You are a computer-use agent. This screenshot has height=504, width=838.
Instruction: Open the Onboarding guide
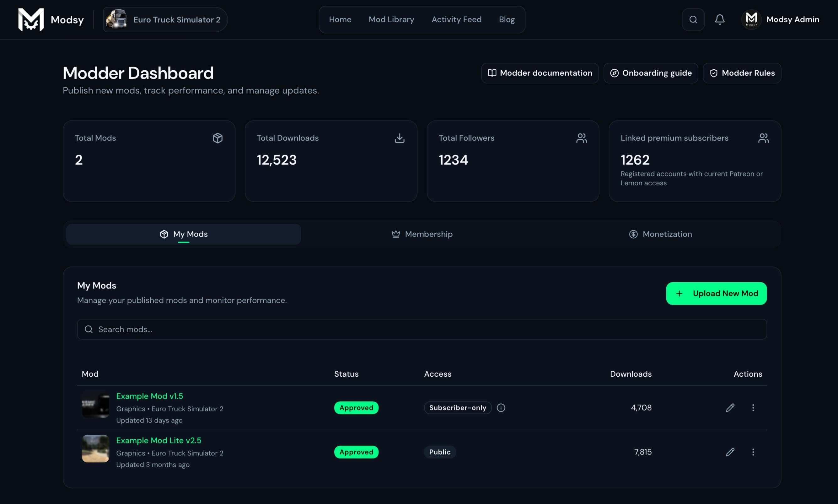pos(650,73)
